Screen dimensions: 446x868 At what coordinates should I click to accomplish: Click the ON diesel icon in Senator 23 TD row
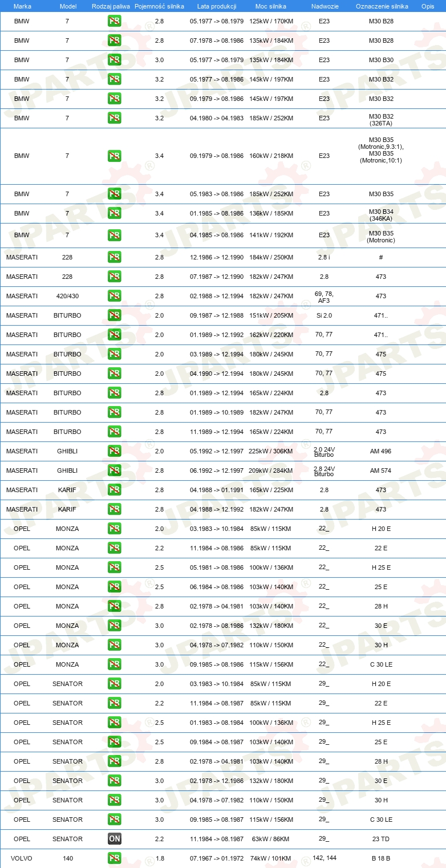(x=114, y=839)
